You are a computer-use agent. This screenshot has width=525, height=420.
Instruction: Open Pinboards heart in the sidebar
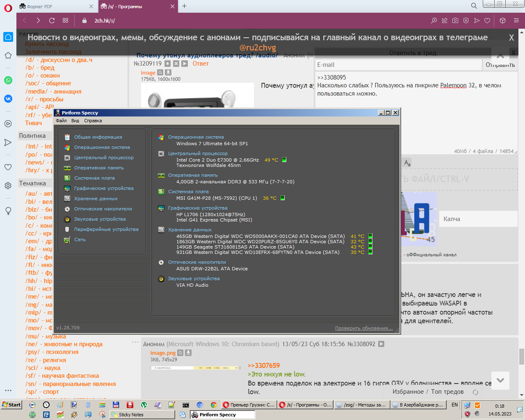(x=8, y=167)
